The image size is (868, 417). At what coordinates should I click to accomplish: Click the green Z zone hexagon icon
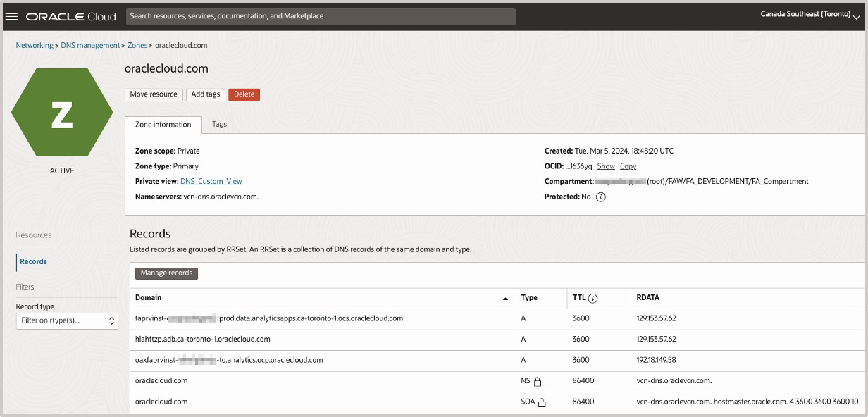pos(62,112)
